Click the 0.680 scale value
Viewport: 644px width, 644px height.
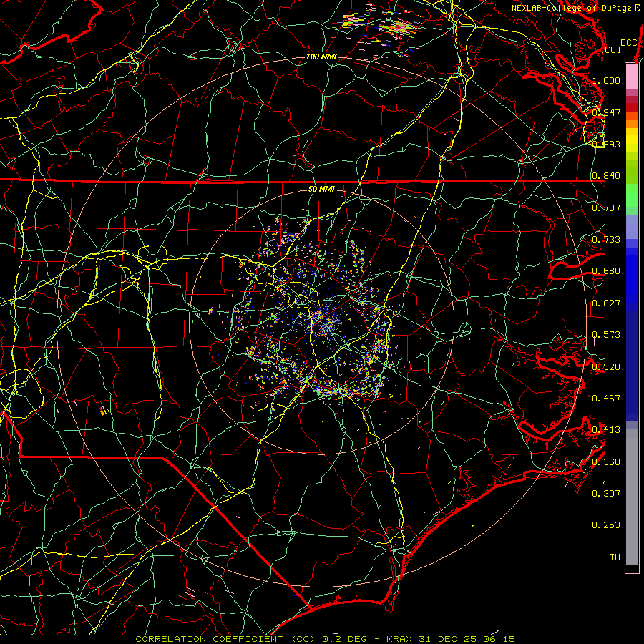point(607,271)
